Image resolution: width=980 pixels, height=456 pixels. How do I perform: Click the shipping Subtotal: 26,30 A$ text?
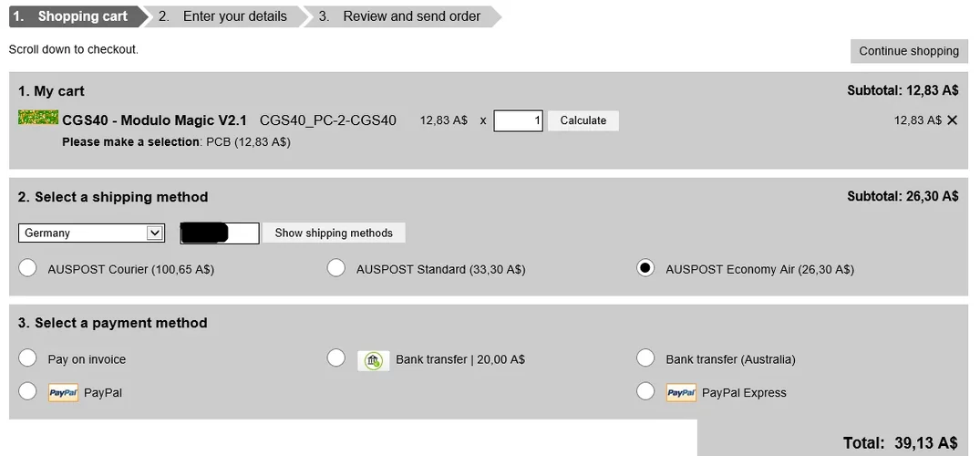click(x=903, y=196)
